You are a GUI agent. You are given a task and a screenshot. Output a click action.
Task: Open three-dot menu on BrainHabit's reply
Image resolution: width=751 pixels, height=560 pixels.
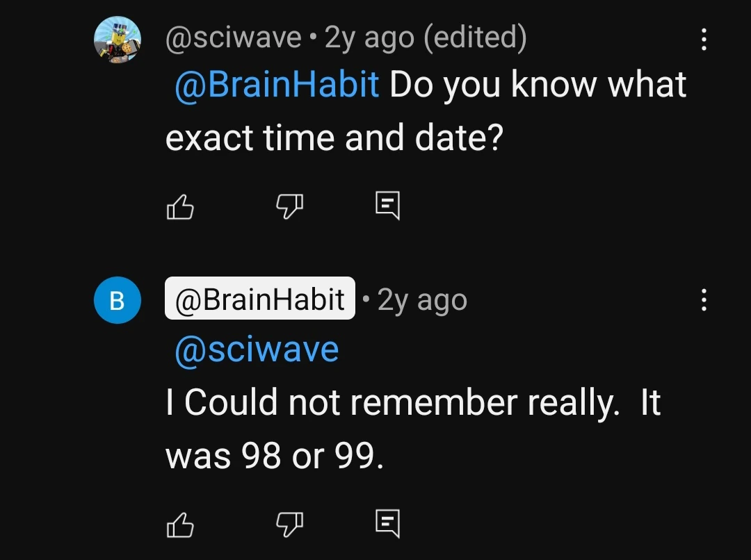704,300
